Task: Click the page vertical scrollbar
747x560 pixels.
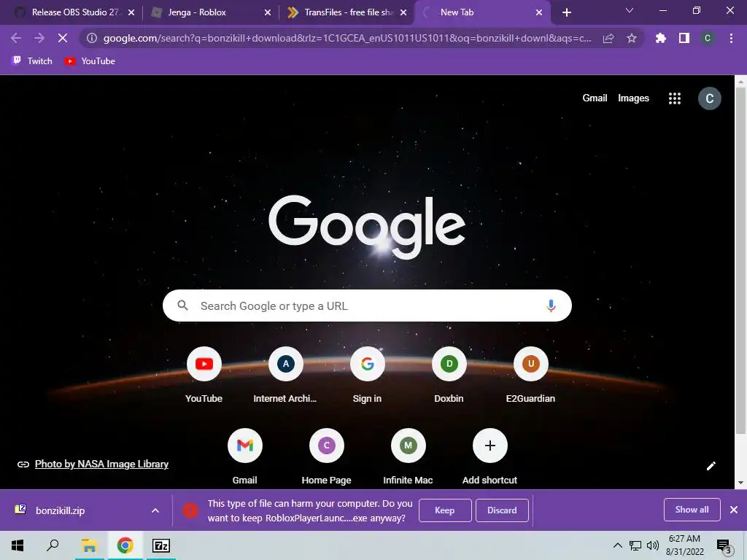Action: 741,262
